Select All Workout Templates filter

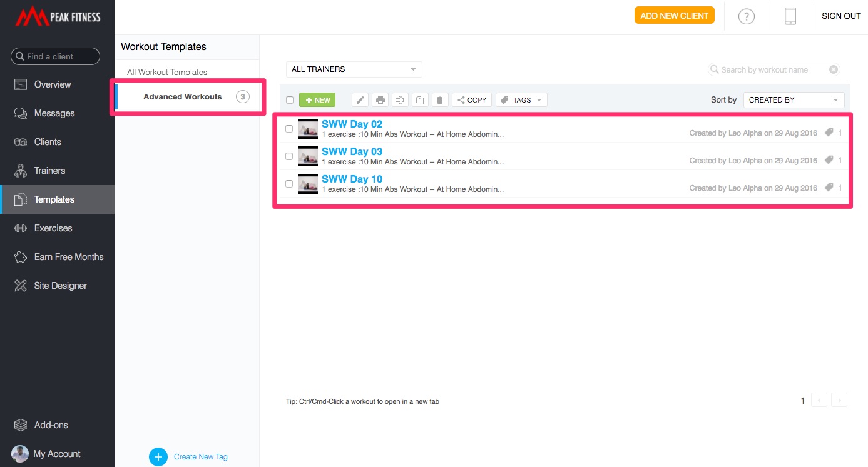click(x=167, y=73)
